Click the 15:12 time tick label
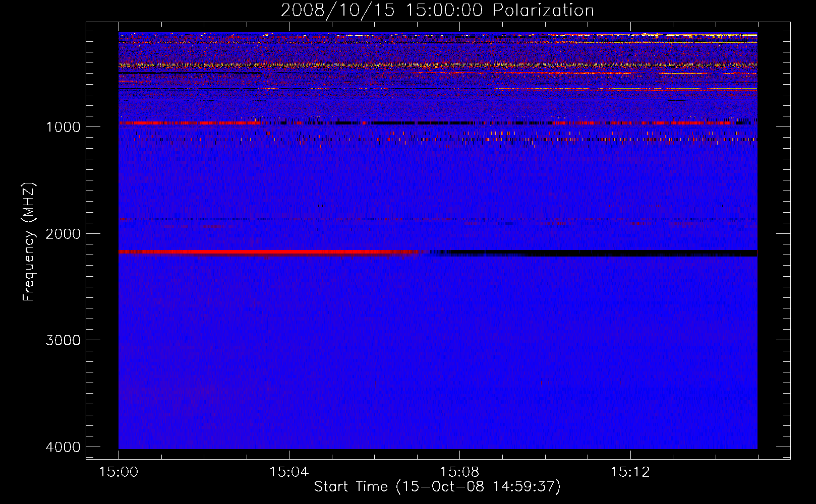Image resolution: width=816 pixels, height=504 pixels. pyautogui.click(x=629, y=472)
